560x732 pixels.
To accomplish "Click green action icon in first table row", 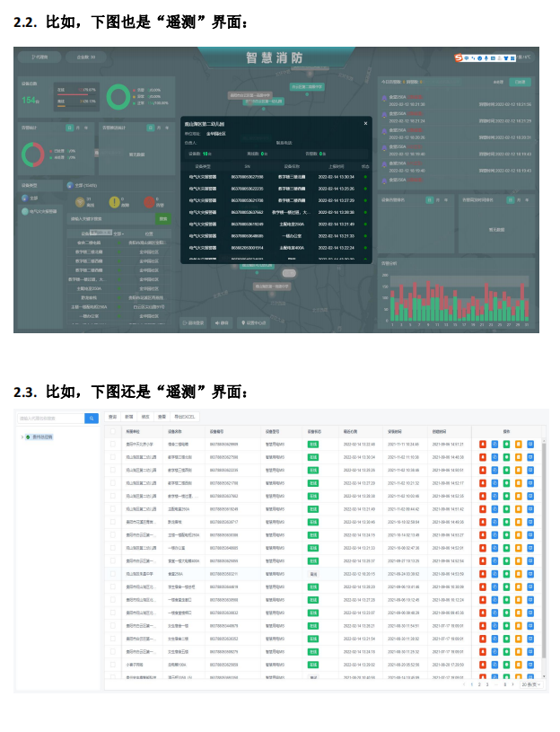I will coord(506,444).
